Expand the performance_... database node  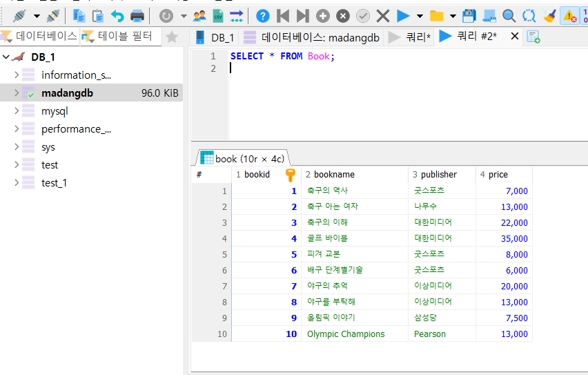[17, 128]
